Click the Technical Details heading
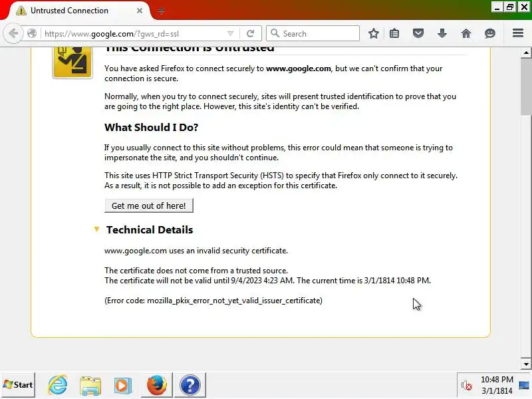The height and width of the screenshot is (399, 532). click(x=149, y=229)
